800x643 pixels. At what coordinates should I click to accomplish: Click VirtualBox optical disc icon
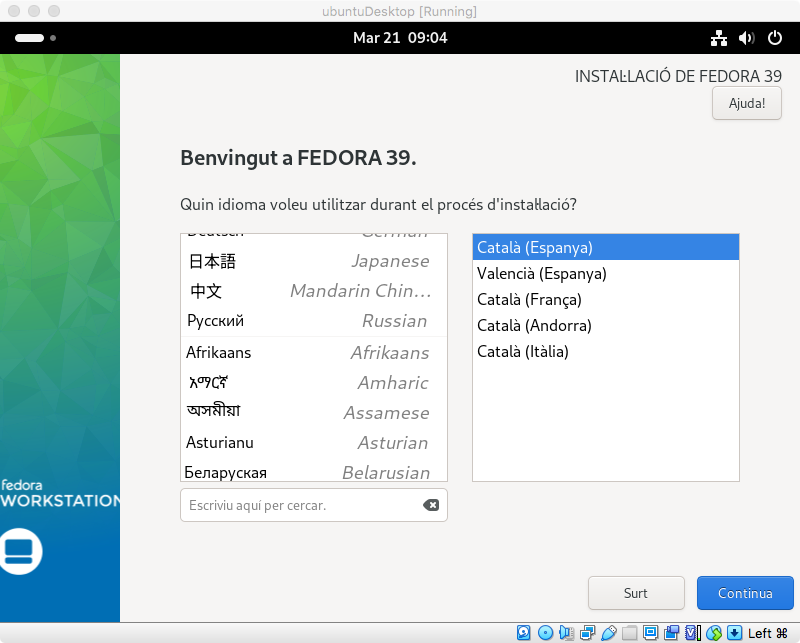point(545,633)
